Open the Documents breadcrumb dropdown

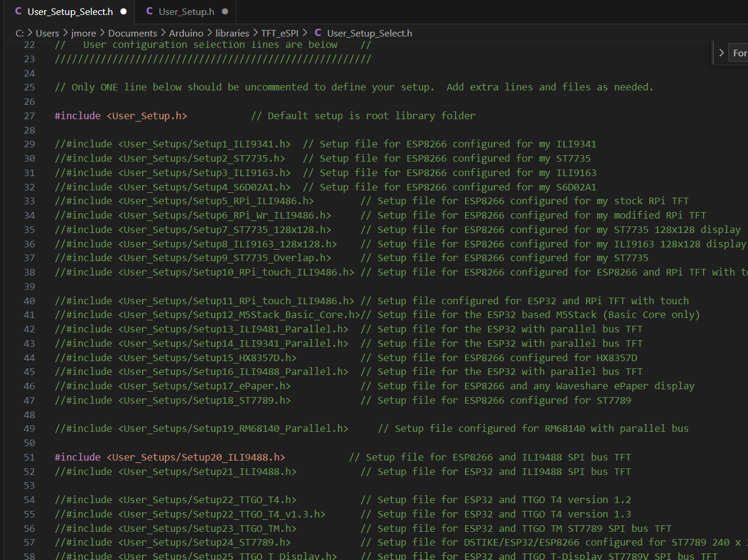point(132,33)
